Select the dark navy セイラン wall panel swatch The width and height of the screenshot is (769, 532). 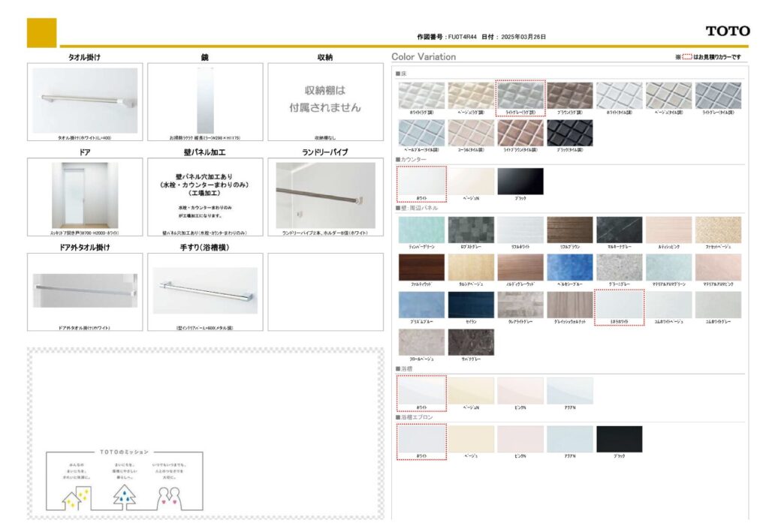(471, 305)
